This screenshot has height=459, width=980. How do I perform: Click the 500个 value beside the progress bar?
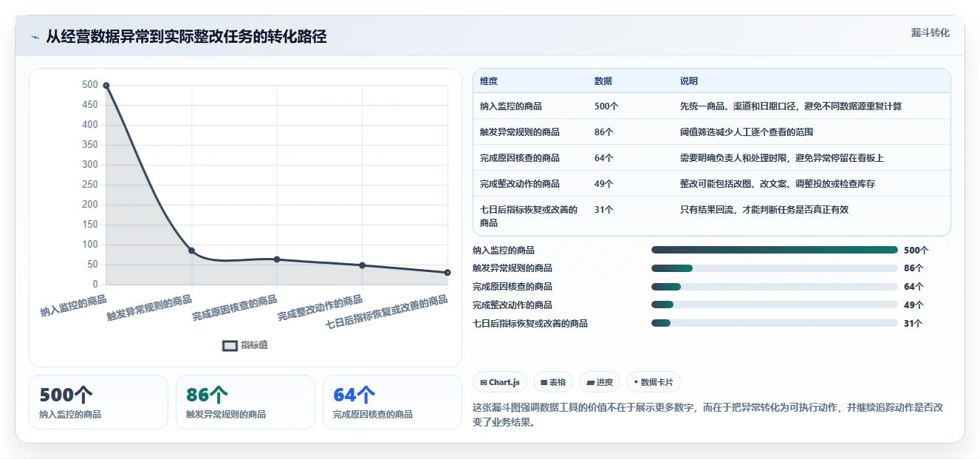[x=916, y=251]
